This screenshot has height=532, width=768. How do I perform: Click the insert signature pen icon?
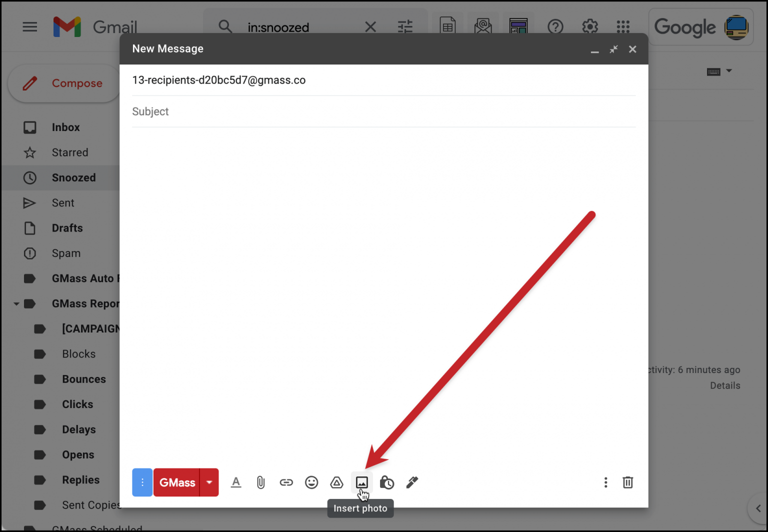[x=412, y=482]
